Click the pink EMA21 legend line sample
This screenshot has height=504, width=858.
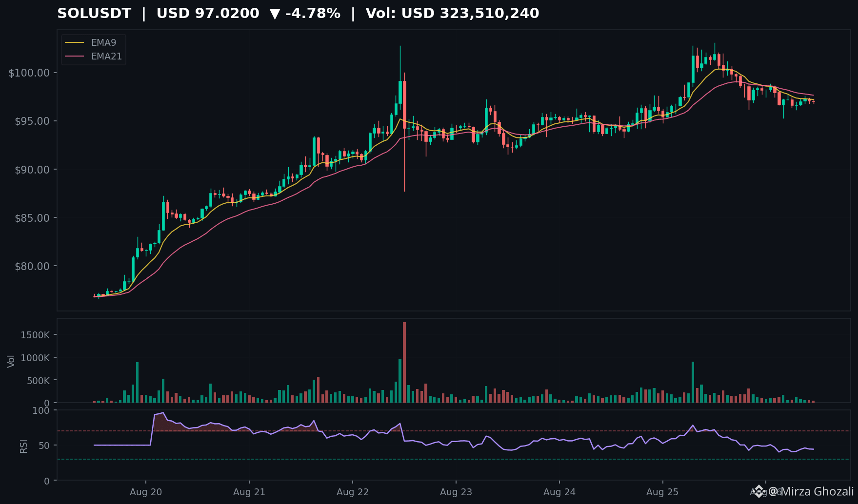[75, 57]
